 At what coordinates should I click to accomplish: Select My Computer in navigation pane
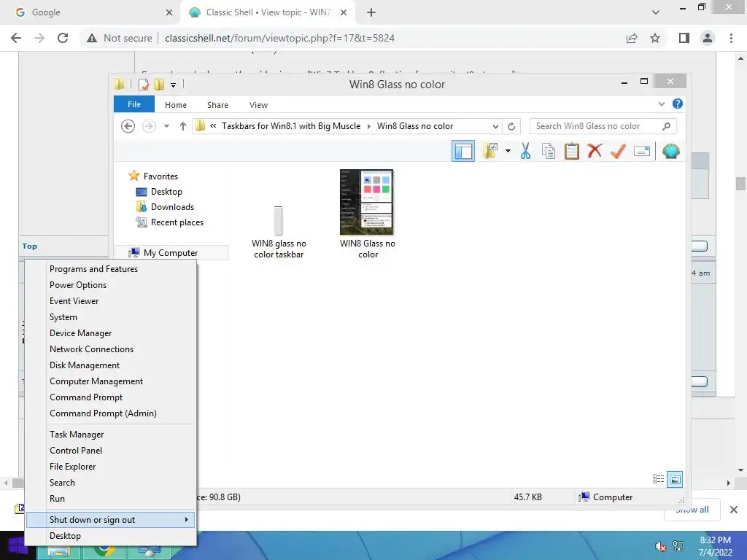tap(171, 253)
